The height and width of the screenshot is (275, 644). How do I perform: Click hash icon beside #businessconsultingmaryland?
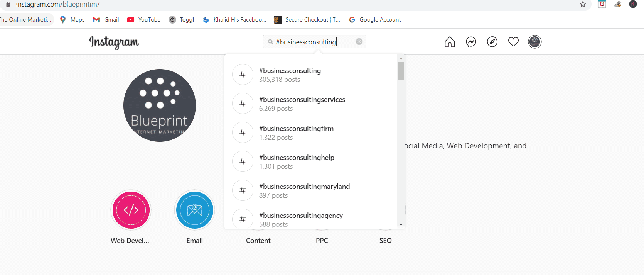(x=243, y=190)
